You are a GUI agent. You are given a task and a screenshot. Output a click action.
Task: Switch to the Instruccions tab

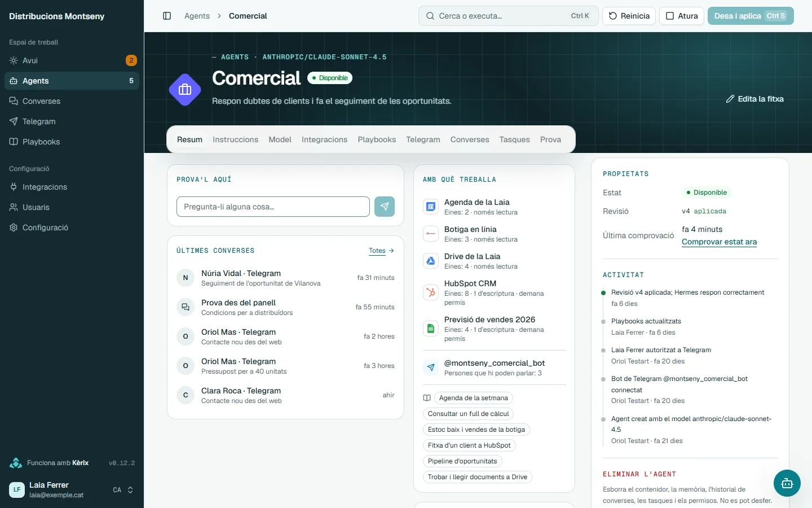coord(235,139)
